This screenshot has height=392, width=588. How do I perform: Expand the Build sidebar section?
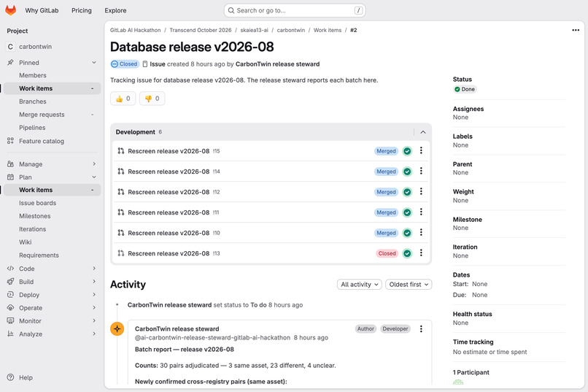coord(94,281)
